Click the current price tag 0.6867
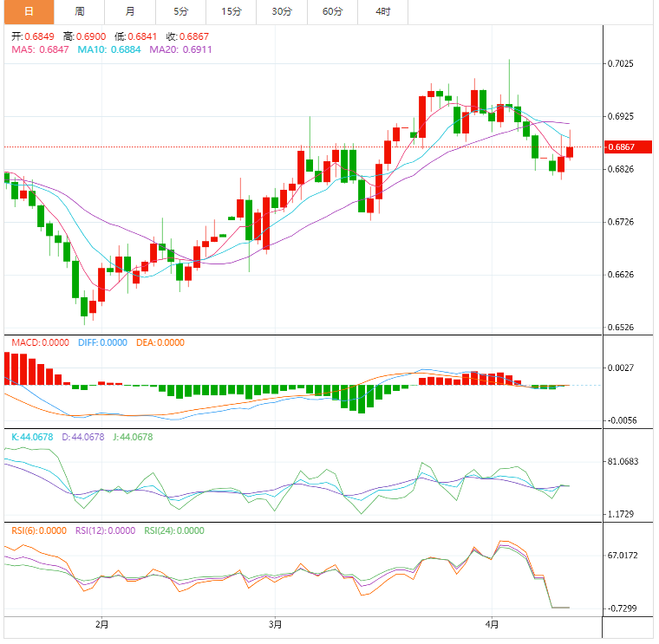This screenshot has height=644, width=659. (x=622, y=147)
